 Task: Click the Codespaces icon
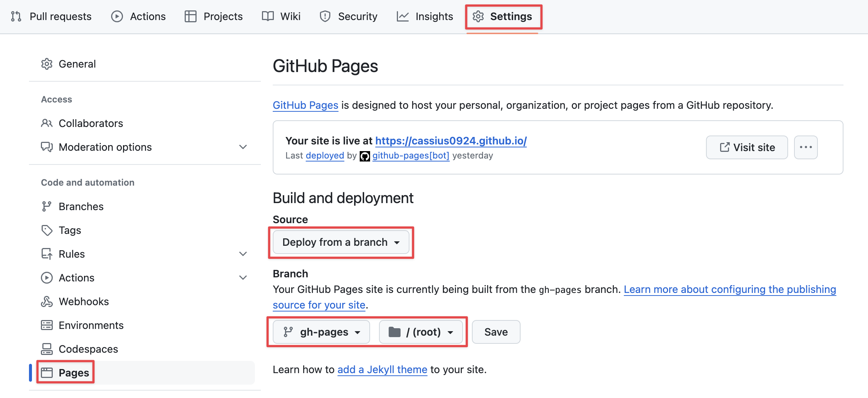(x=47, y=349)
